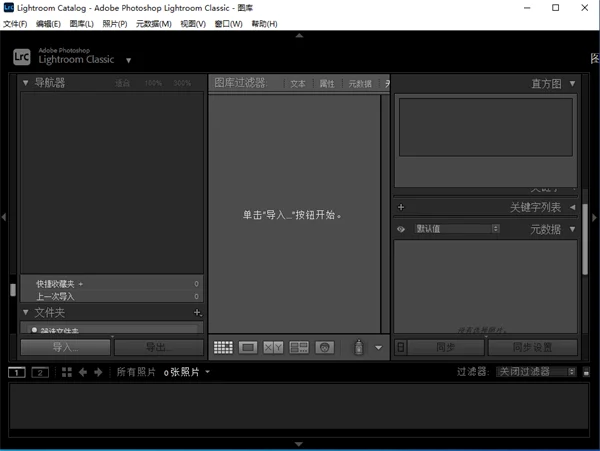Open the 所有照片 source dropdown
Screen dimensions: 600x451
pos(207,371)
